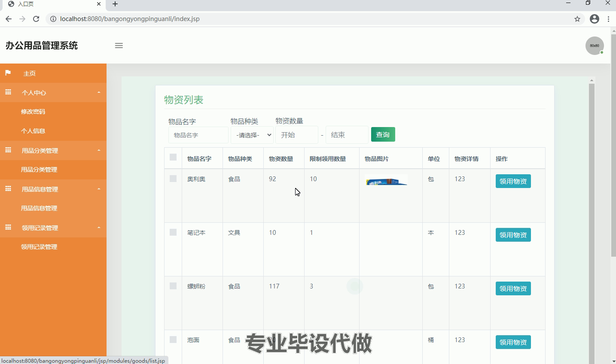Open Chrome three-dot menu

click(x=608, y=19)
